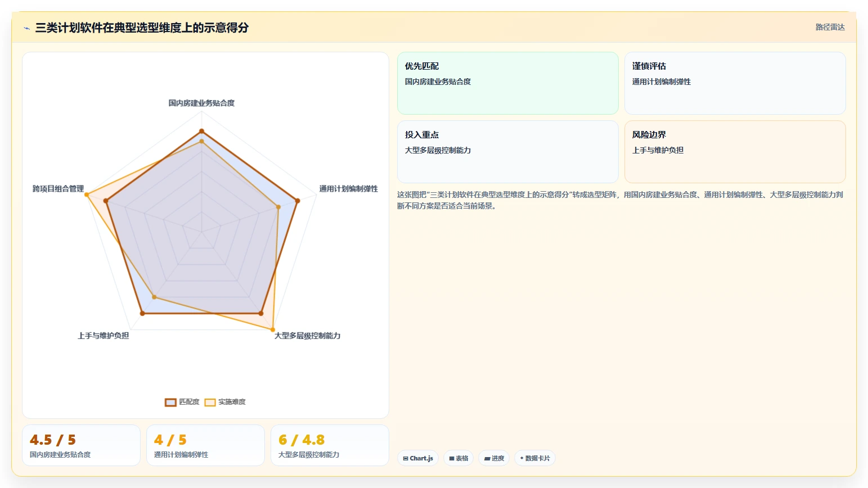Click 大型多层级控制能力 text in 投入重点 card
868x488 pixels.
click(438, 150)
